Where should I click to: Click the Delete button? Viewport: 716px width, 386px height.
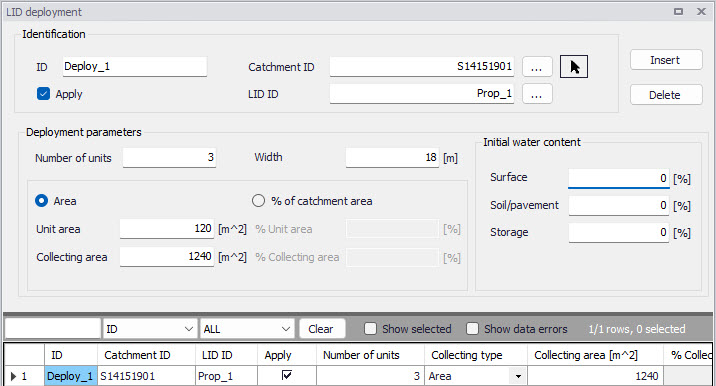pyautogui.click(x=666, y=95)
